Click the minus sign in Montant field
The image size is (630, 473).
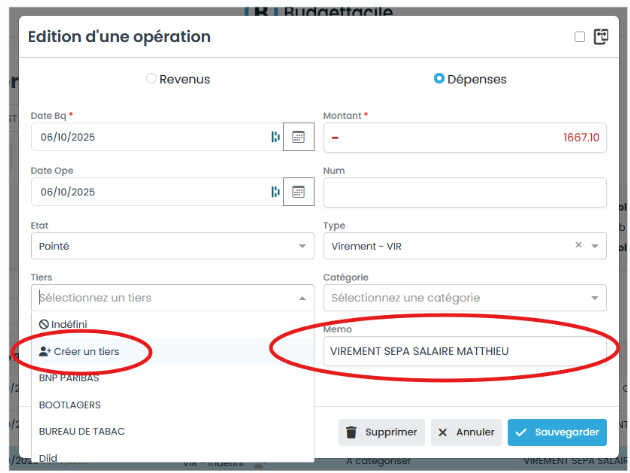click(336, 137)
